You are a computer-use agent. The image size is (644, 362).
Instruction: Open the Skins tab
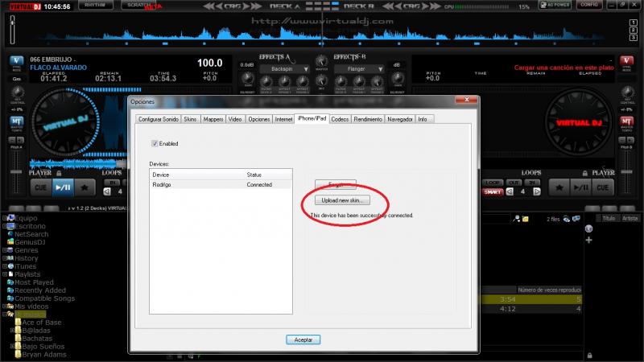pyautogui.click(x=190, y=119)
